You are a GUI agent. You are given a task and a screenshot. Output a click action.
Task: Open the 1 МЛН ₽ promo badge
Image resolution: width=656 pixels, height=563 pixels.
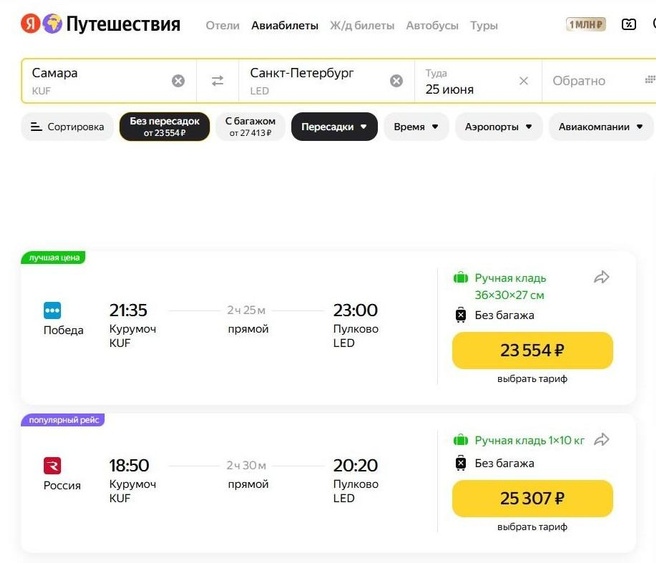click(586, 25)
